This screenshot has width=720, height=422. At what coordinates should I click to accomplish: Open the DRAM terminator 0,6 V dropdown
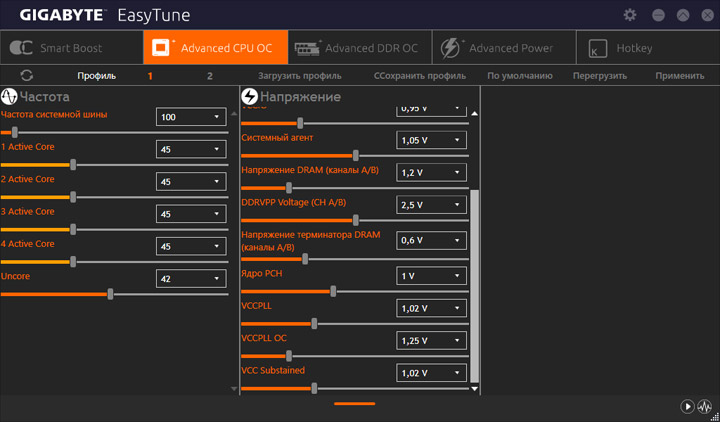pyautogui.click(x=431, y=240)
